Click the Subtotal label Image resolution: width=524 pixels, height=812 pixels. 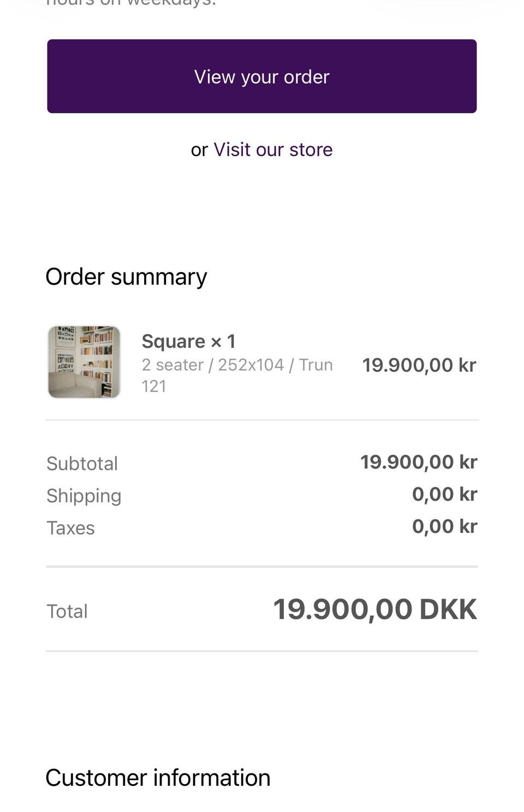82,464
